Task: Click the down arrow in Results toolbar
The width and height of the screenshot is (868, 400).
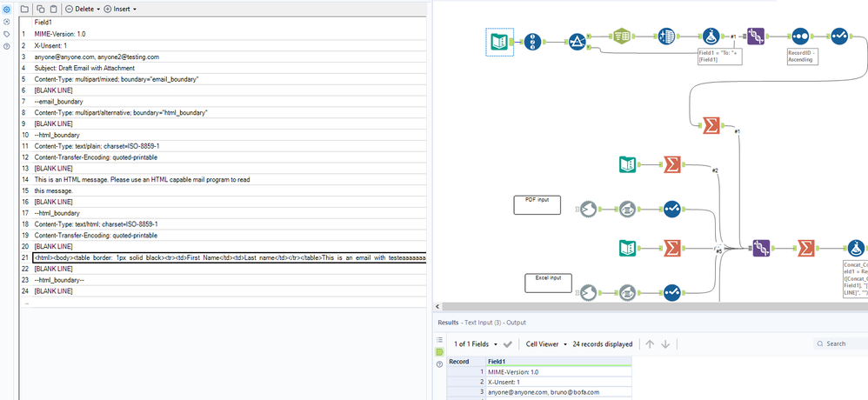Action: click(665, 344)
